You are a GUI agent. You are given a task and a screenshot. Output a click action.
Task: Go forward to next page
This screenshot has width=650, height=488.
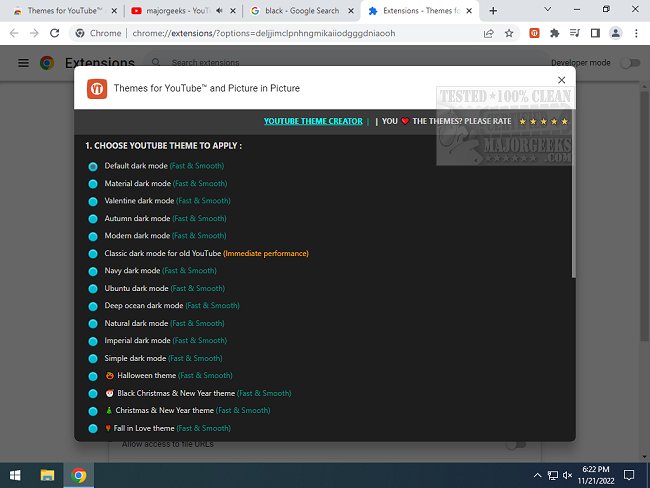[34, 33]
